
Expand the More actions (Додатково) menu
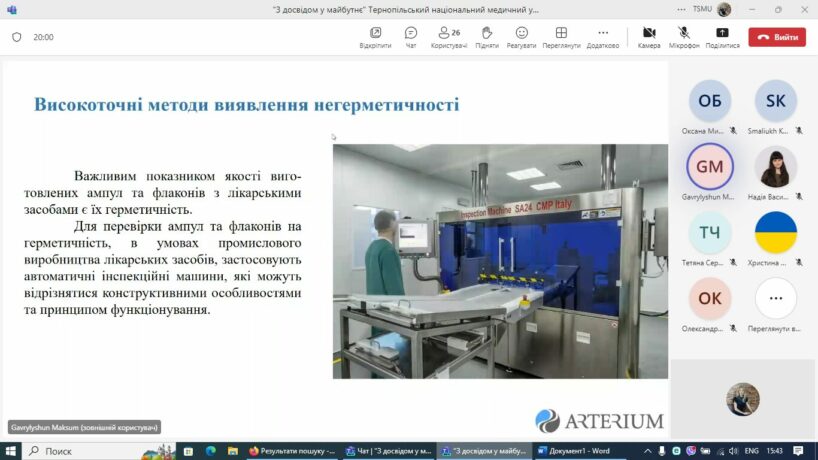pos(602,37)
